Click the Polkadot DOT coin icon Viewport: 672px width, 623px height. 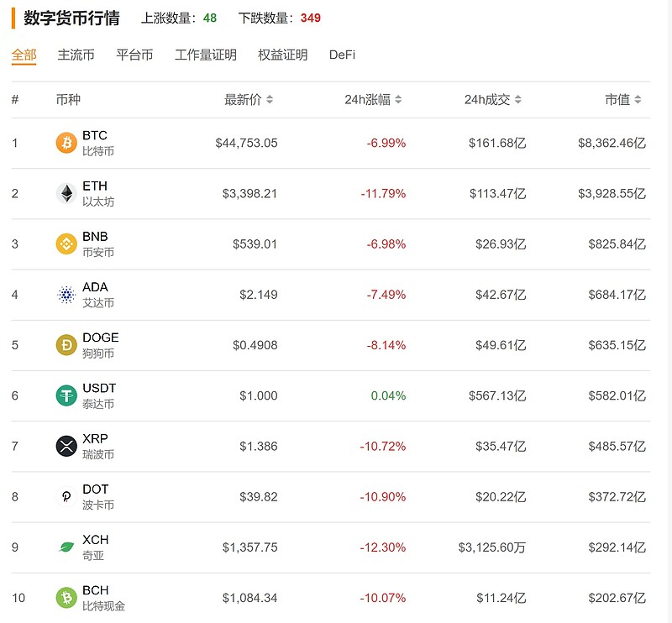click(66, 496)
